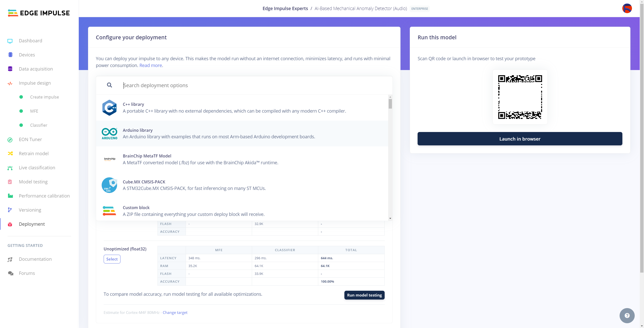Click the Documentation rocket icon
This screenshot has height=328, width=644.
[10, 259]
